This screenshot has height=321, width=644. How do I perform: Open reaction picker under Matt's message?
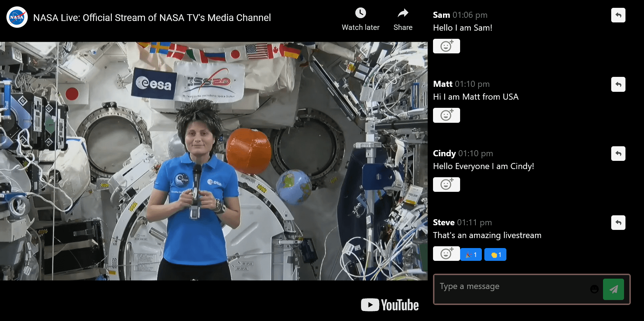446,115
